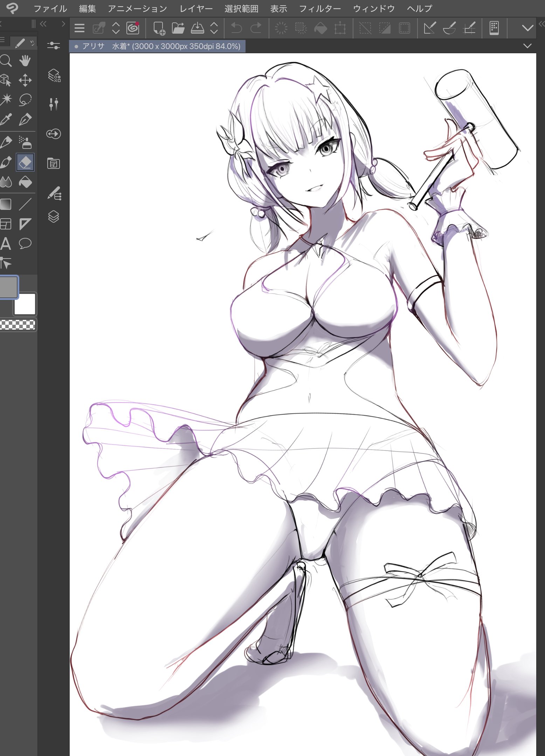Open the レイヤー menu
545x756 pixels.
coord(196,8)
